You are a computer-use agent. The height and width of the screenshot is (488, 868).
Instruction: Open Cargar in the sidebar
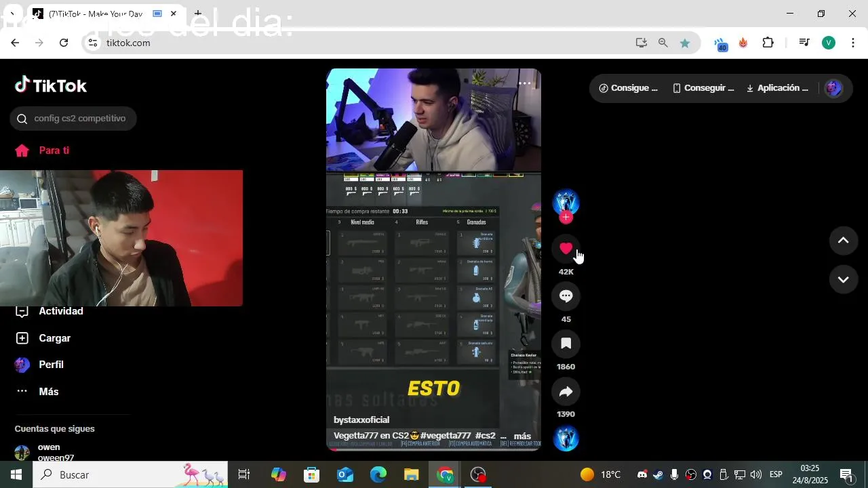tap(43, 338)
